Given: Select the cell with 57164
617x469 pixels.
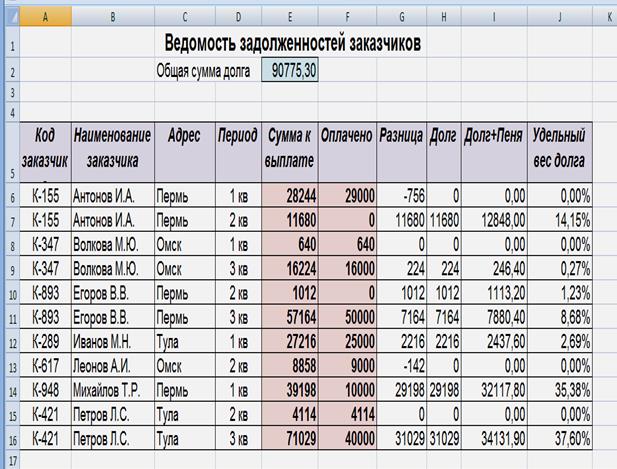Looking at the screenshot, I should (x=290, y=317).
